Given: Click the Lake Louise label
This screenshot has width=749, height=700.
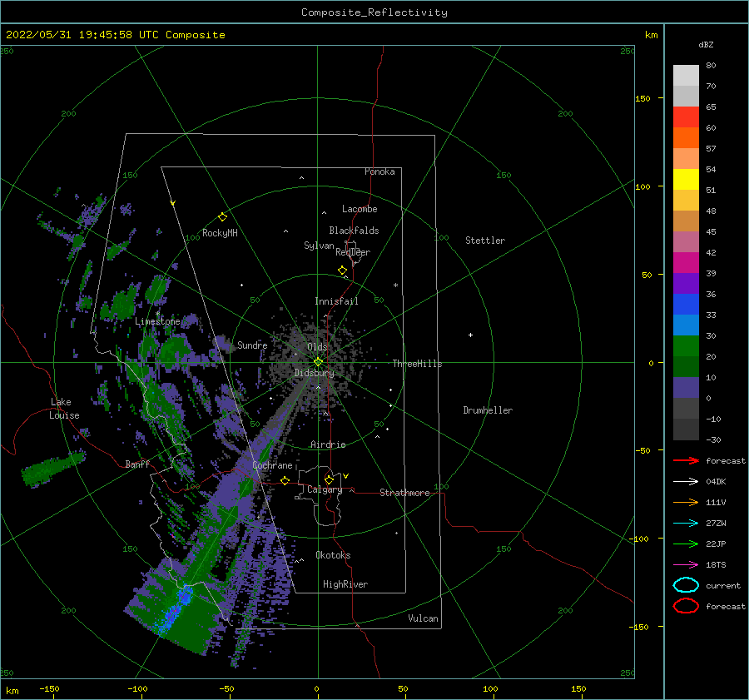Looking at the screenshot, I should pyautogui.click(x=64, y=409).
